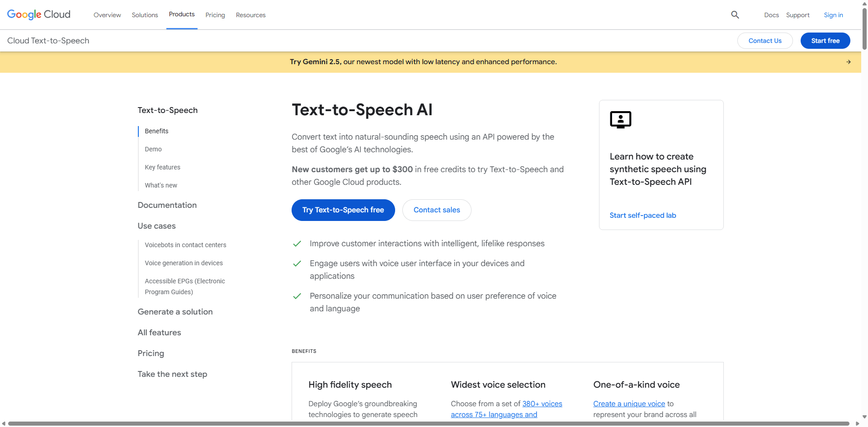Click the arrow on the Gemini banner
Image resolution: width=868 pixels, height=427 pixels.
coord(849,62)
